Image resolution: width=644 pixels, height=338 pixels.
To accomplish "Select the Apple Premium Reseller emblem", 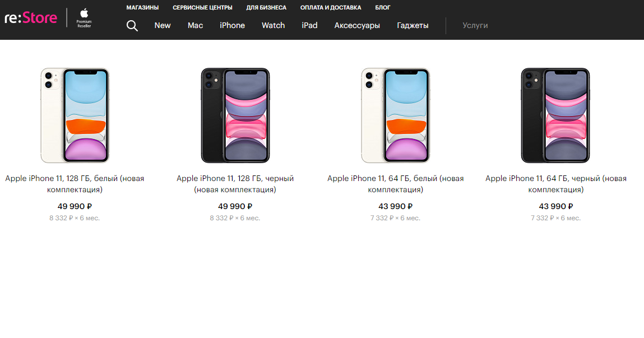I will 83,18.
